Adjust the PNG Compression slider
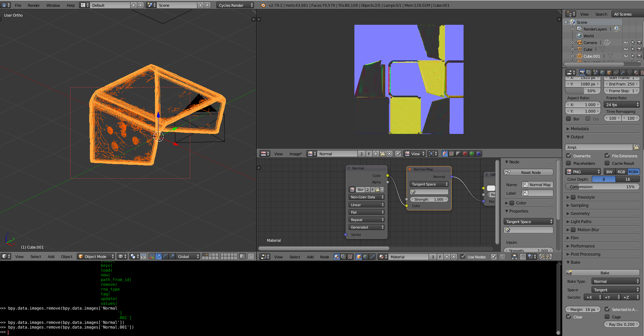Image resolution: width=644 pixels, height=336 pixels. click(x=602, y=187)
